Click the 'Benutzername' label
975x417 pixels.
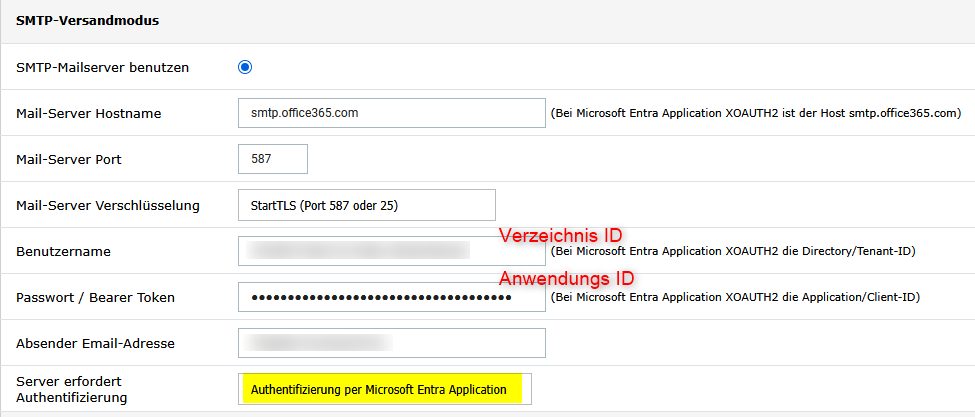[x=63, y=252]
